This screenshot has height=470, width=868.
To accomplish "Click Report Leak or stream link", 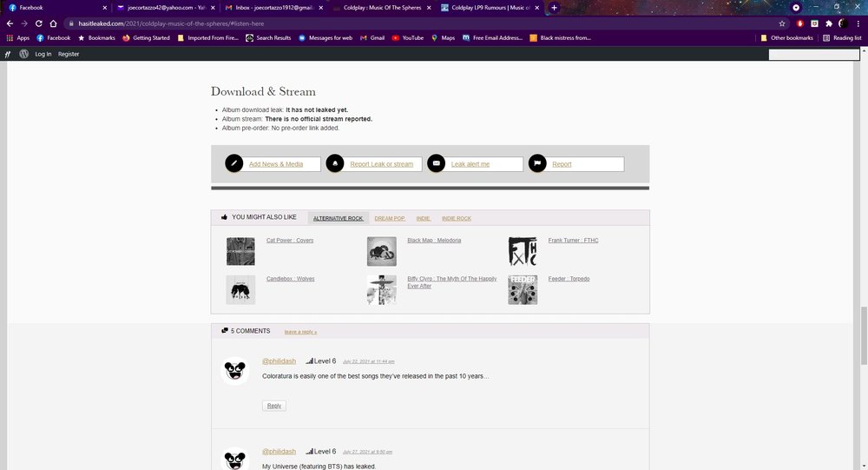I will (381, 164).
